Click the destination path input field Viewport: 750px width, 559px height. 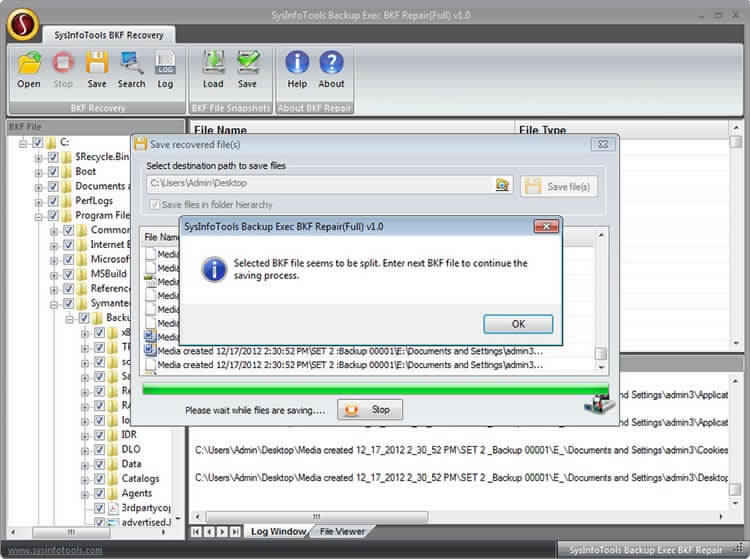(320, 184)
